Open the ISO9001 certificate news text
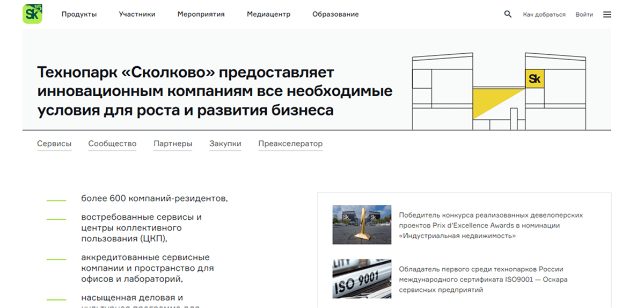The image size is (644, 308). pos(483,280)
